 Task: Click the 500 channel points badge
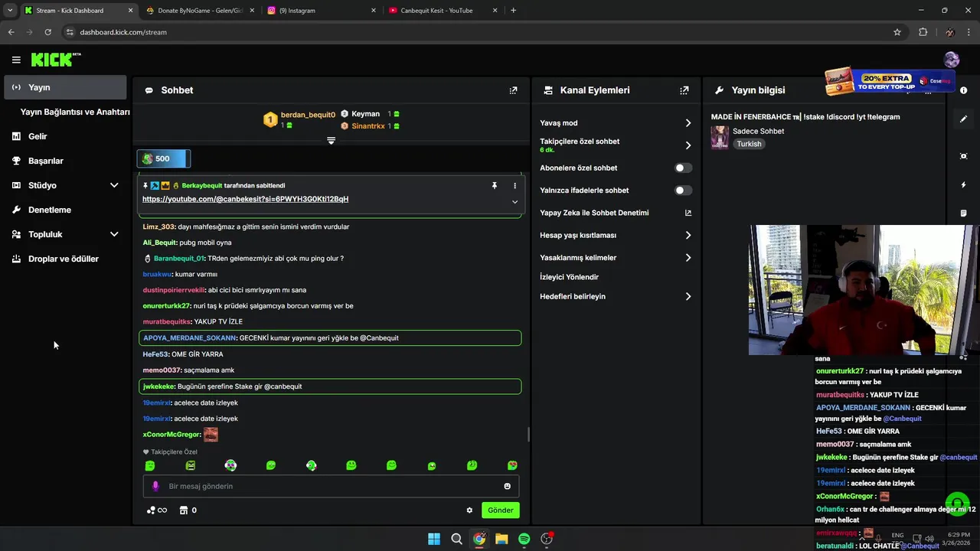(163, 158)
